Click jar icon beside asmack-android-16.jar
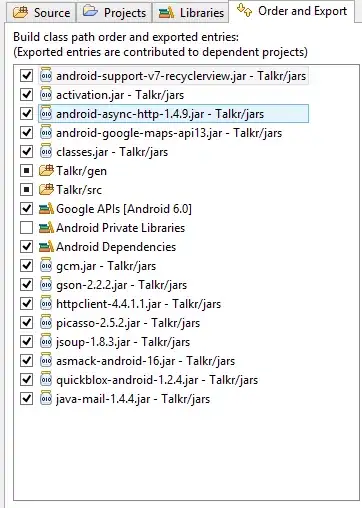The image size is (362, 508). tap(46, 360)
